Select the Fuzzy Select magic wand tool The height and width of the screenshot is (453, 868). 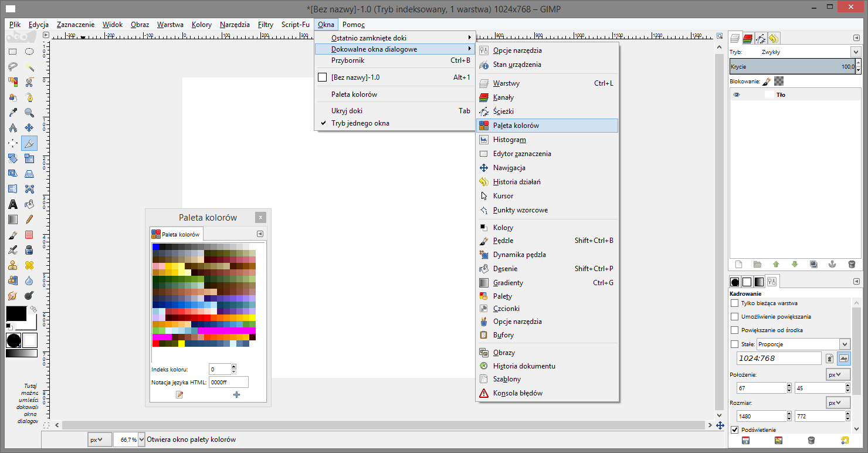point(29,67)
